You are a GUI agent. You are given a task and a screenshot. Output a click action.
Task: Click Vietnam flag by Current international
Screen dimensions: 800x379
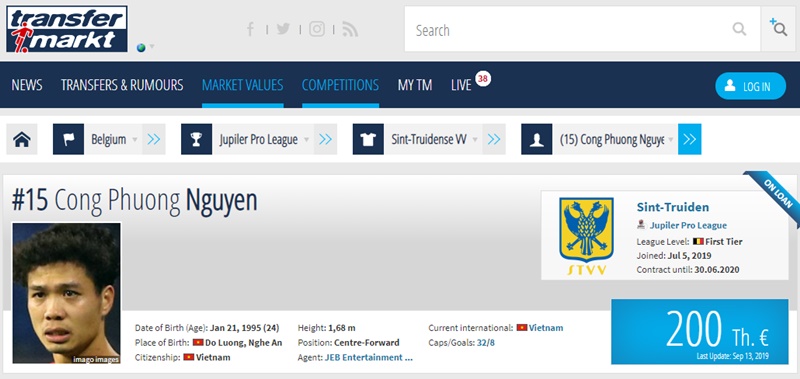click(x=521, y=328)
